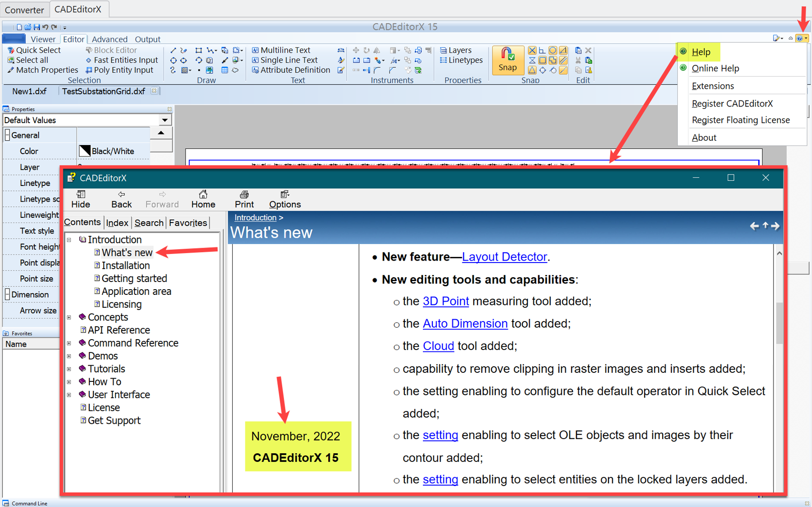Click Hide in the help window toolbar
This screenshot has height=507, width=812.
tap(80, 199)
